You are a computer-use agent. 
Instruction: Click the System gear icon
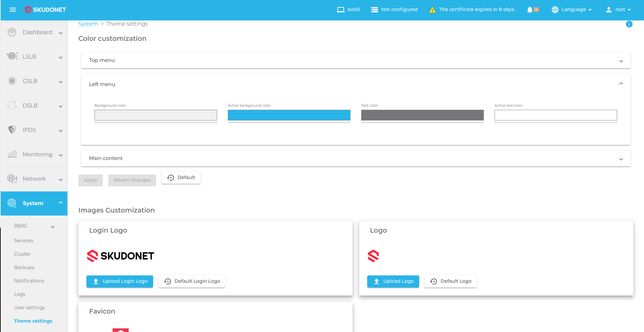click(x=12, y=203)
